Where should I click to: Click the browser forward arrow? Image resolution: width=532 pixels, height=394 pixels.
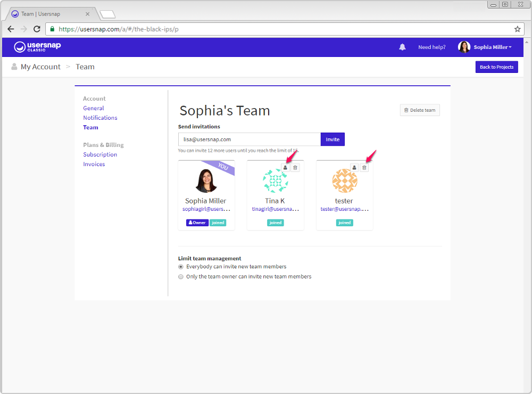[24, 29]
